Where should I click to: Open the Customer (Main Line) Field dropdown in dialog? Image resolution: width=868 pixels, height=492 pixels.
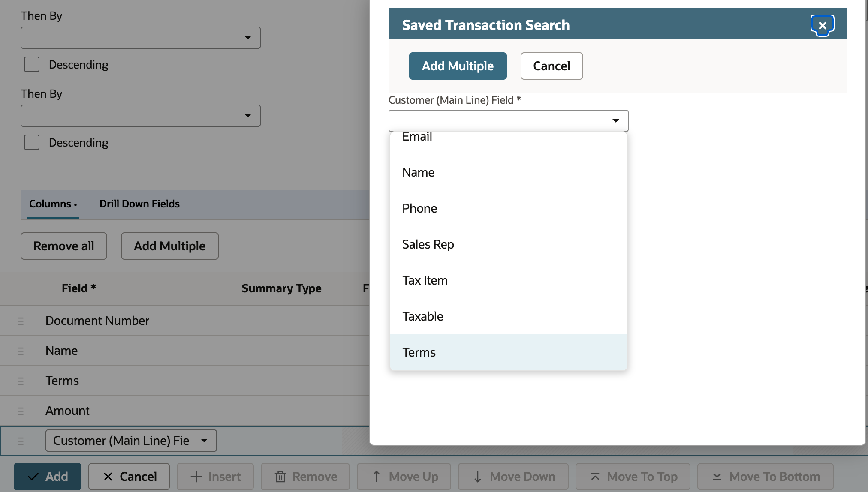click(509, 121)
